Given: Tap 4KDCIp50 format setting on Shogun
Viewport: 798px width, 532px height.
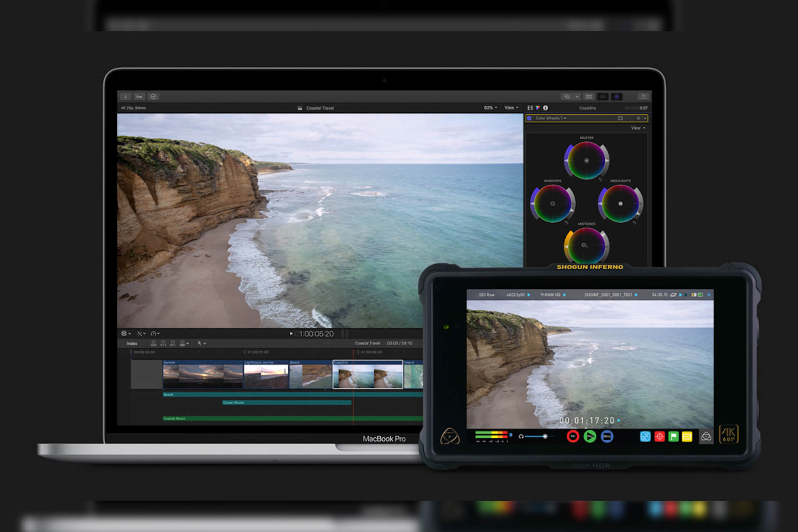Looking at the screenshot, I should click(518, 295).
